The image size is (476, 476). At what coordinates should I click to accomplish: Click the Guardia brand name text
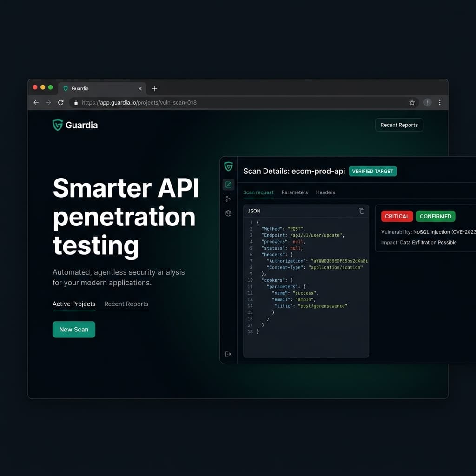[81, 125]
